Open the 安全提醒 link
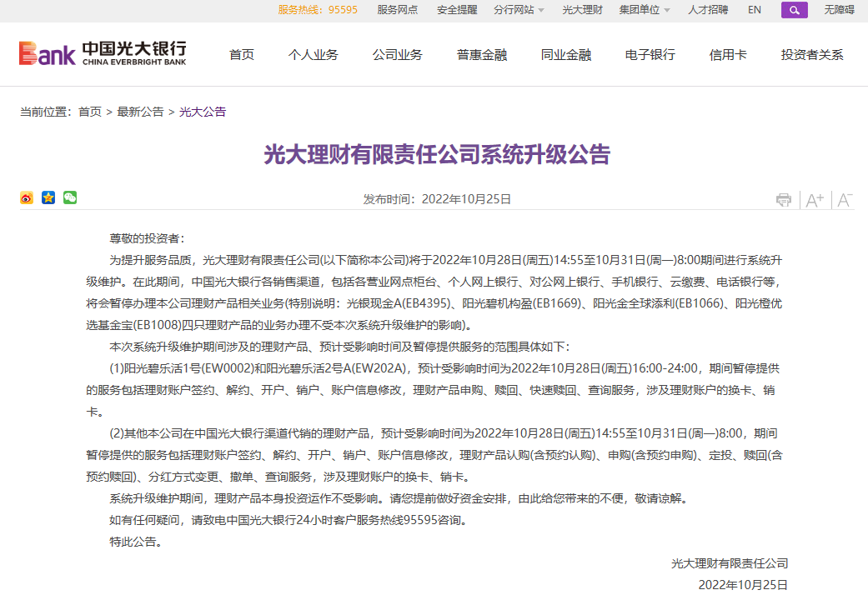 (x=457, y=10)
